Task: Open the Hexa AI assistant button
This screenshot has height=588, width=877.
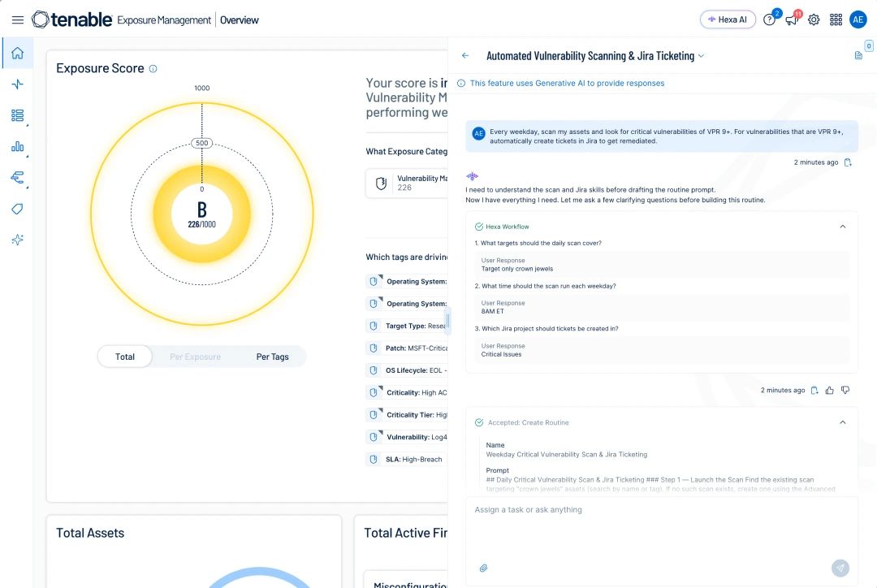Action: [x=728, y=19]
